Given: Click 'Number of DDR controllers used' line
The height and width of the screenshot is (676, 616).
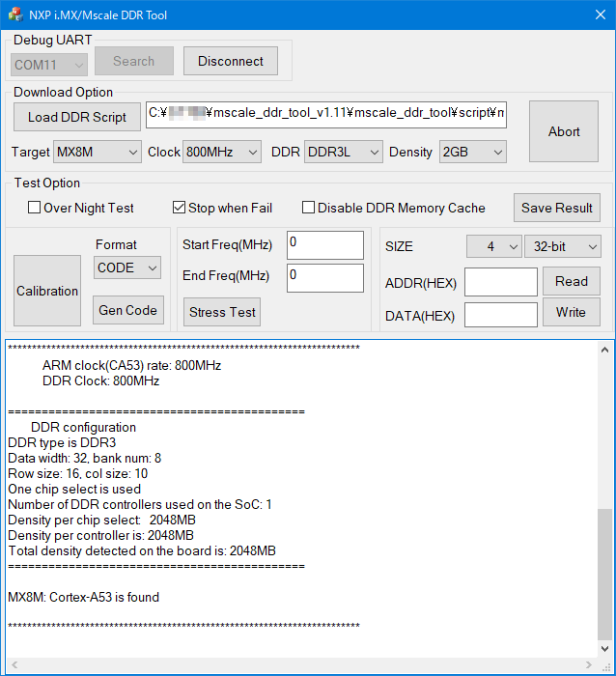Looking at the screenshot, I should click(x=140, y=505).
